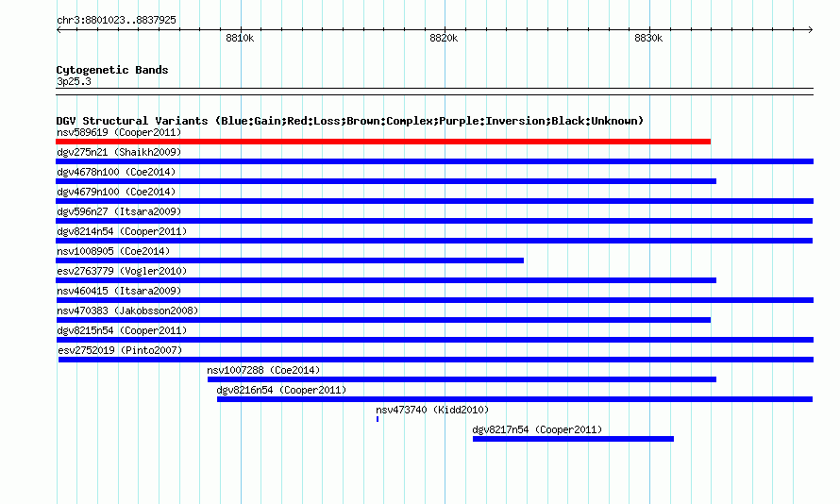Viewport: 840px width, 504px height.
Task: Click the dgv4679n100 blue gain bar
Action: [434, 201]
